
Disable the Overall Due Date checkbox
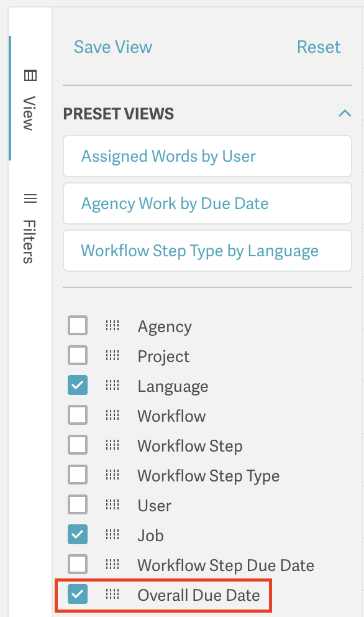(78, 594)
